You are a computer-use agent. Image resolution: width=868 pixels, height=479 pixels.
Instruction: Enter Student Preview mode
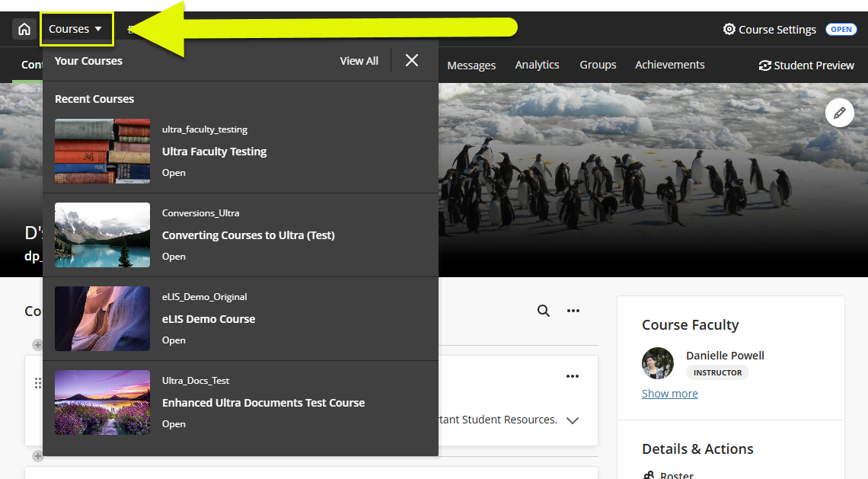coord(806,65)
